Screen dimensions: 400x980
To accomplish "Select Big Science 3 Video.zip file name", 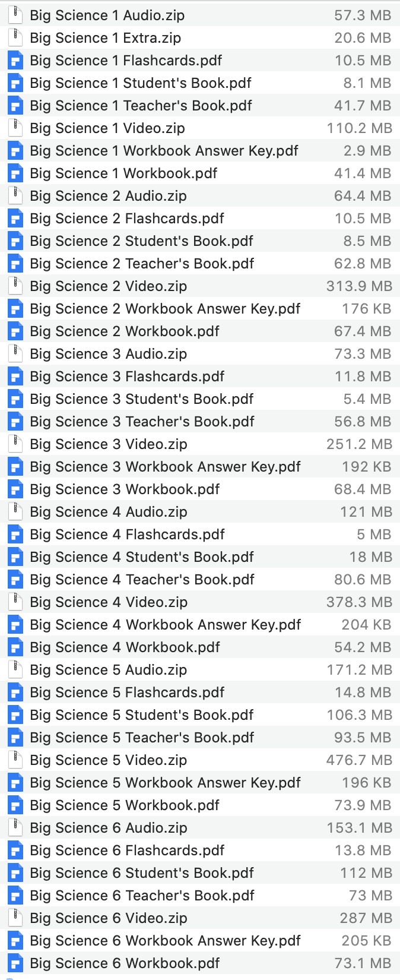I will [x=109, y=444].
